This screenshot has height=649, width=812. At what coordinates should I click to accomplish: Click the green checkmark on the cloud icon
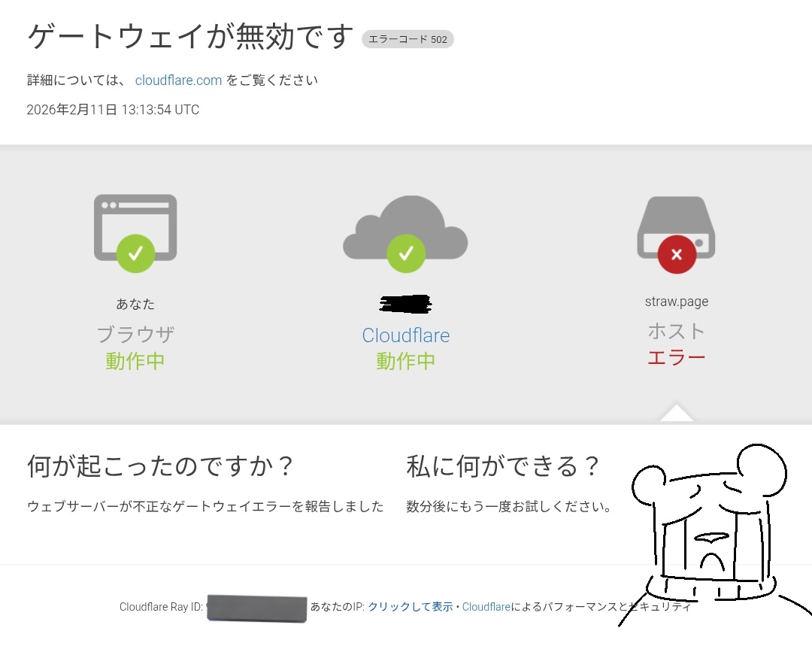coord(406,253)
